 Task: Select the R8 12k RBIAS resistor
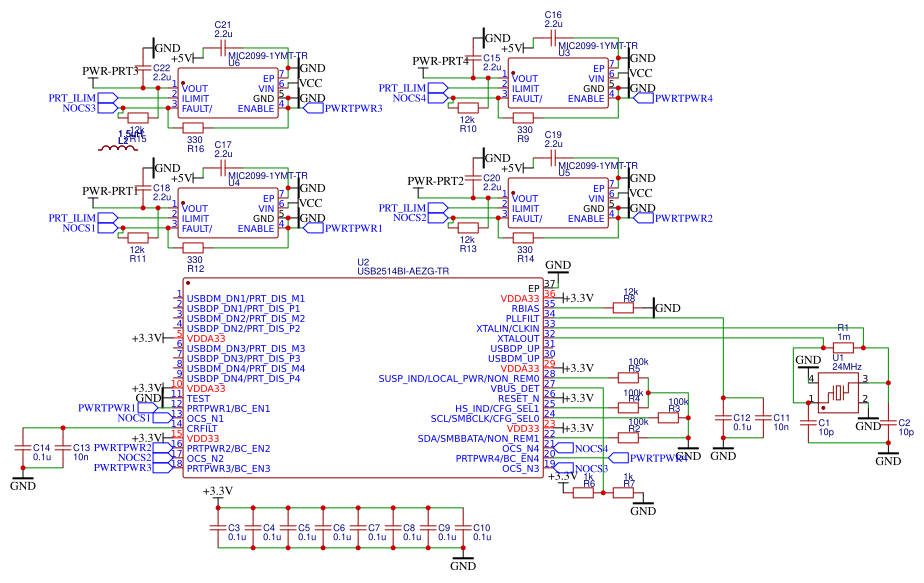pos(623,308)
